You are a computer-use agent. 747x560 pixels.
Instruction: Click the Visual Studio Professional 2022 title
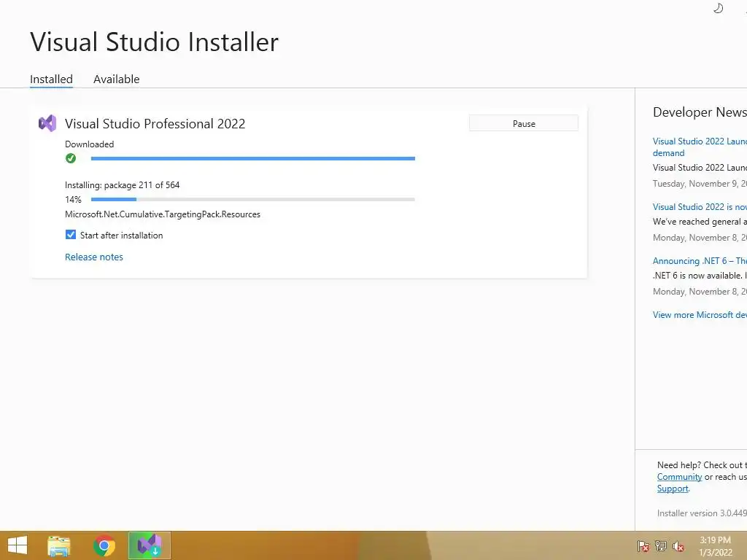[155, 124]
